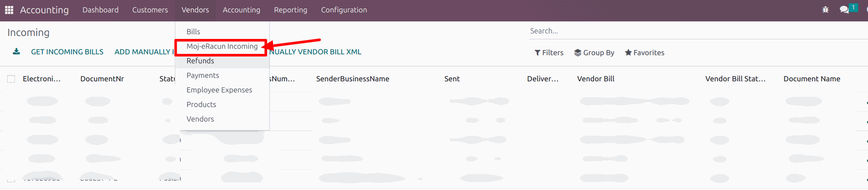Open the conversations chat icon
Image resolution: width=868 pixels, height=190 pixels.
[844, 9]
